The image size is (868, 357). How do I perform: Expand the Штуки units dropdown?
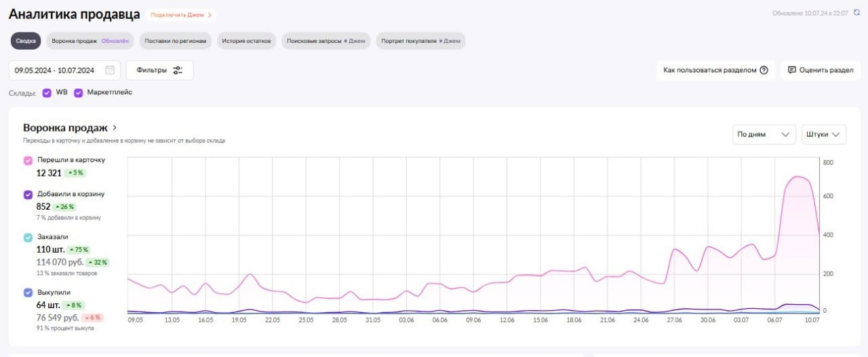pyautogui.click(x=823, y=134)
